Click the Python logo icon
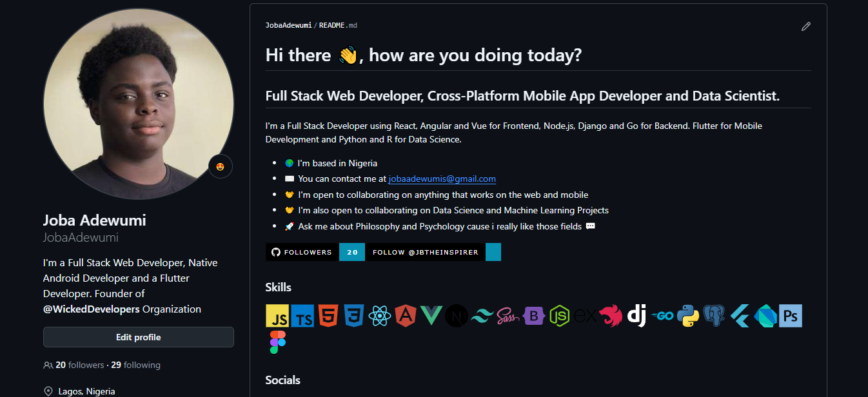This screenshot has height=397, width=868. point(688,316)
